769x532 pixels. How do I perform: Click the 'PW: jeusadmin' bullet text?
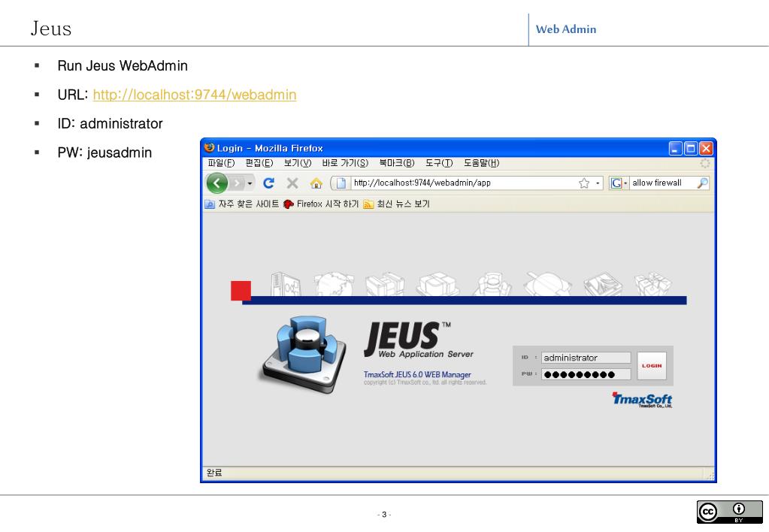[104, 153]
